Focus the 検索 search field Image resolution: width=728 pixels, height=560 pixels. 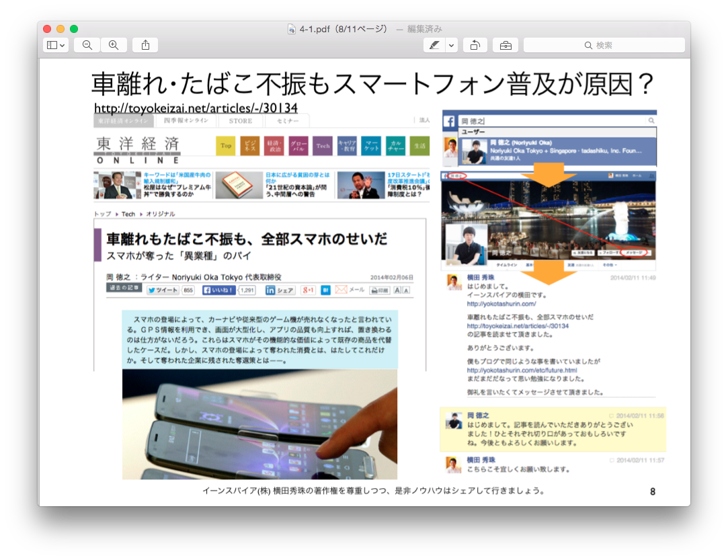tap(604, 45)
